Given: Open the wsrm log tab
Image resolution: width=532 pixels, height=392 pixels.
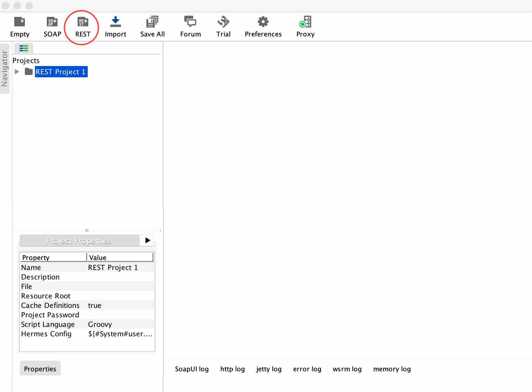Looking at the screenshot, I should [x=347, y=369].
